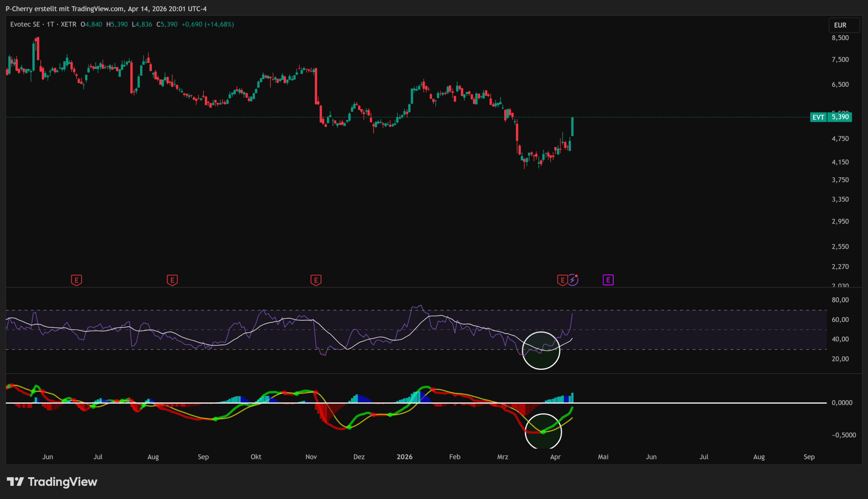
Task: Click the red earnings marker near August
Action: tap(172, 280)
